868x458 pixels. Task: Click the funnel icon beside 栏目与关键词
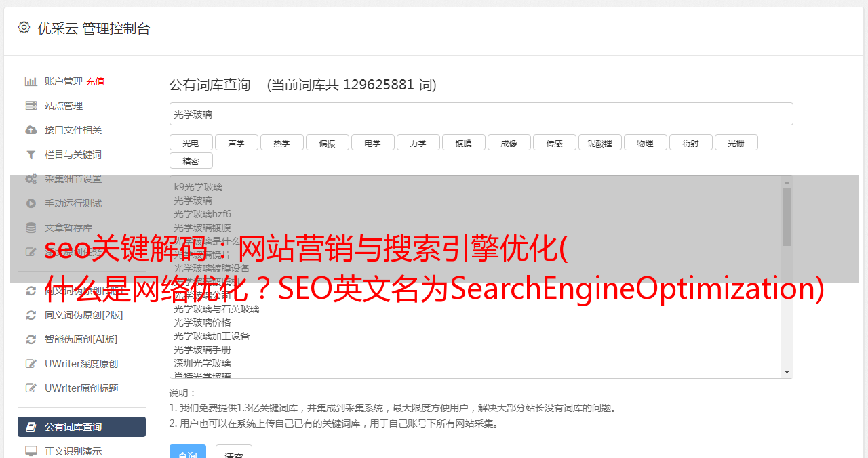pyautogui.click(x=31, y=154)
